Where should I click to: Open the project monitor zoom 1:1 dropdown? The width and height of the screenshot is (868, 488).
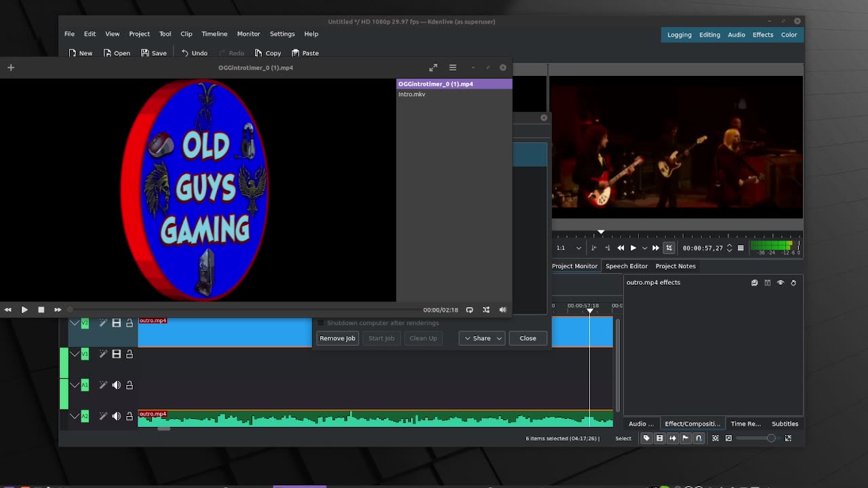[569, 248]
